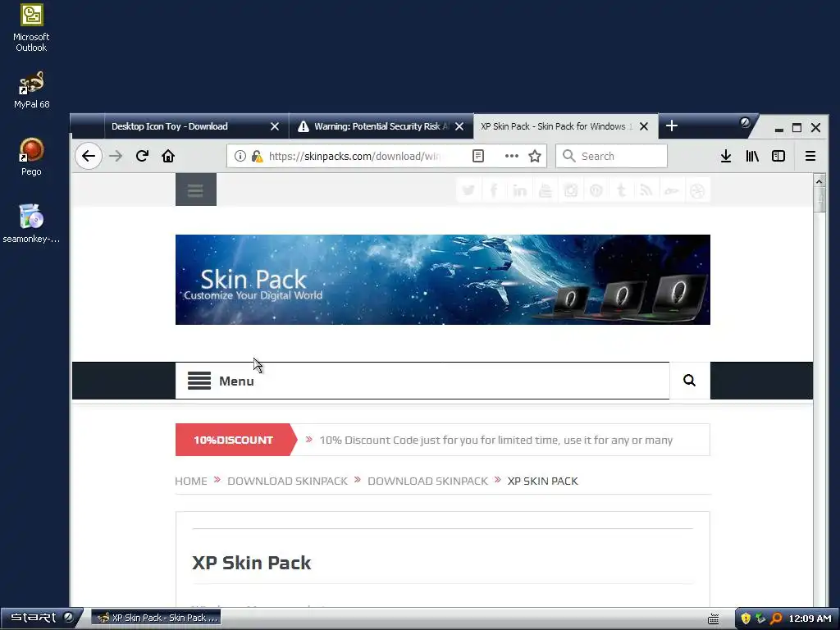Screen dimensions: 840x630
Task: Open the browser hamburger menu
Action: click(810, 156)
